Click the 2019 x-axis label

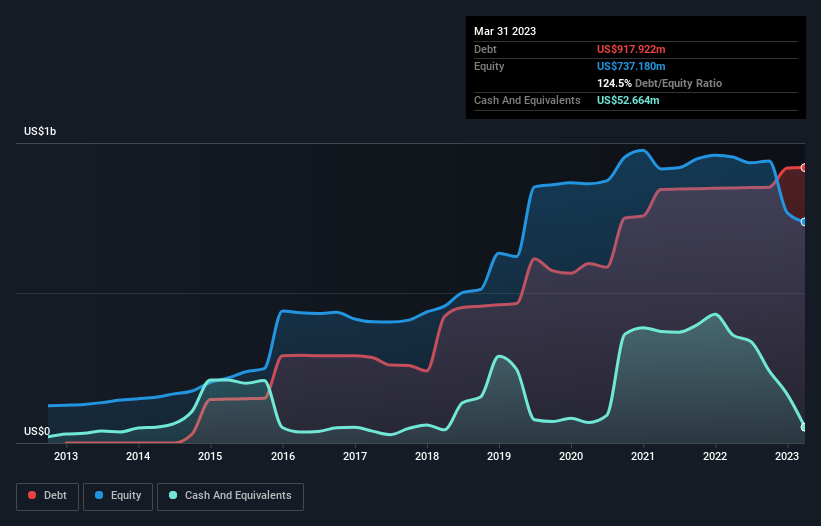pyautogui.click(x=499, y=456)
